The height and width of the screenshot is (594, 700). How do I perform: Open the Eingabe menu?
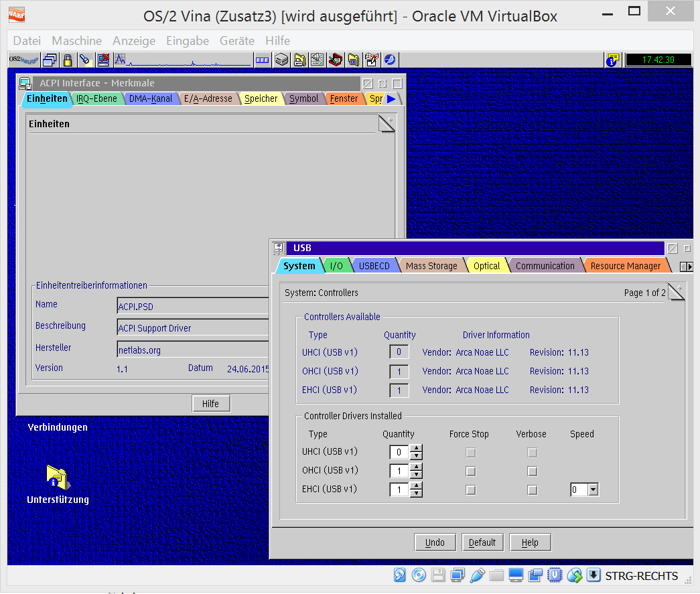point(188,41)
